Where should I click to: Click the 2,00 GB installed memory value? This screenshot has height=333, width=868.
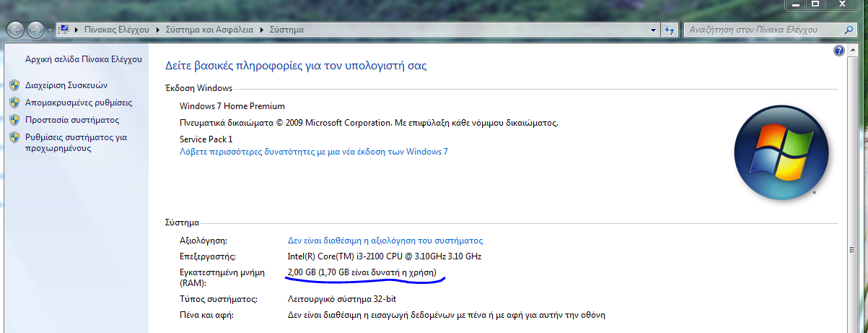pyautogui.click(x=361, y=272)
